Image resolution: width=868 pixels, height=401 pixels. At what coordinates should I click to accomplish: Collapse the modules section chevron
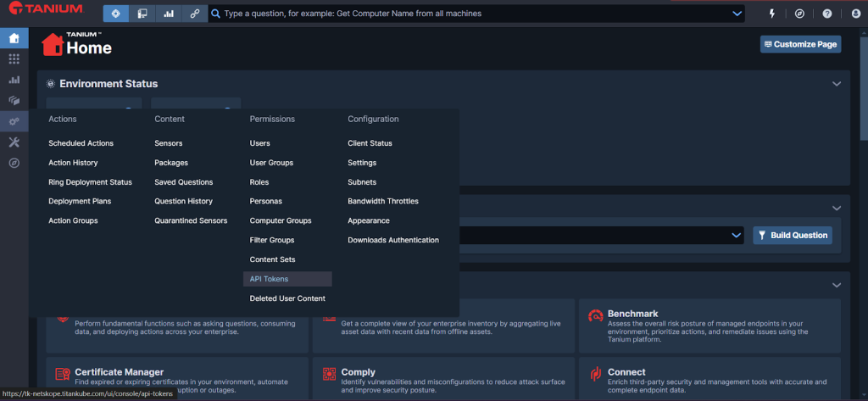(x=837, y=285)
